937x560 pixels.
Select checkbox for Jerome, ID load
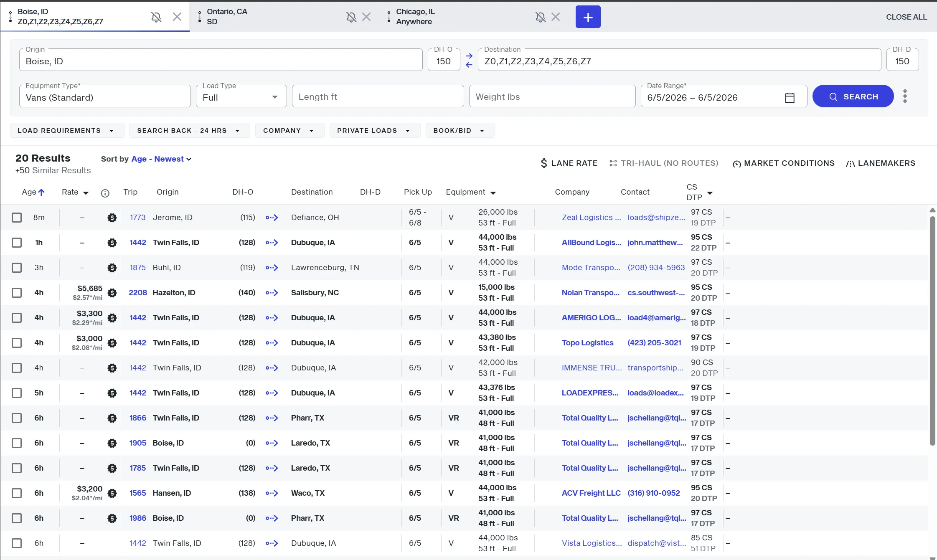pyautogui.click(x=17, y=218)
